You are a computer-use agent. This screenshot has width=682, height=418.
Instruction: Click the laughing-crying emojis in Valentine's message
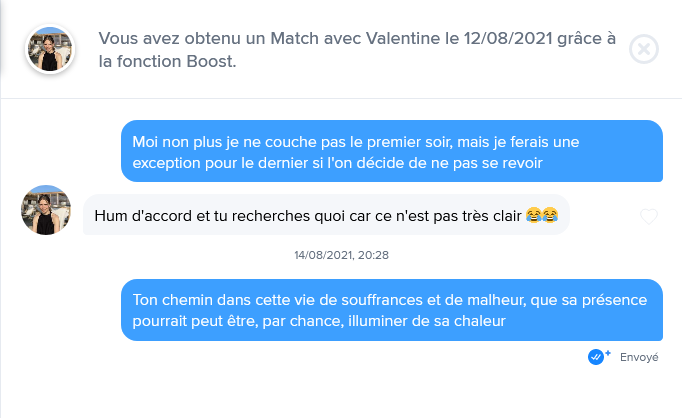[x=541, y=215]
